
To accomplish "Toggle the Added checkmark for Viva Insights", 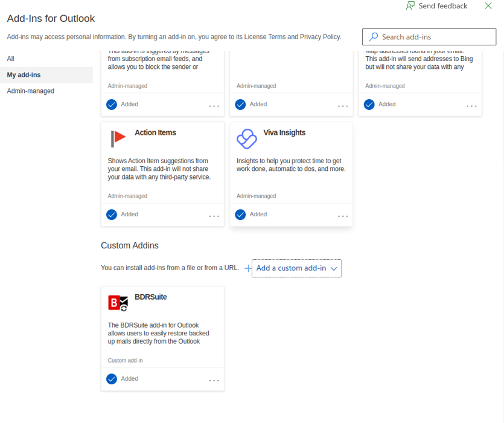I will pyautogui.click(x=240, y=215).
